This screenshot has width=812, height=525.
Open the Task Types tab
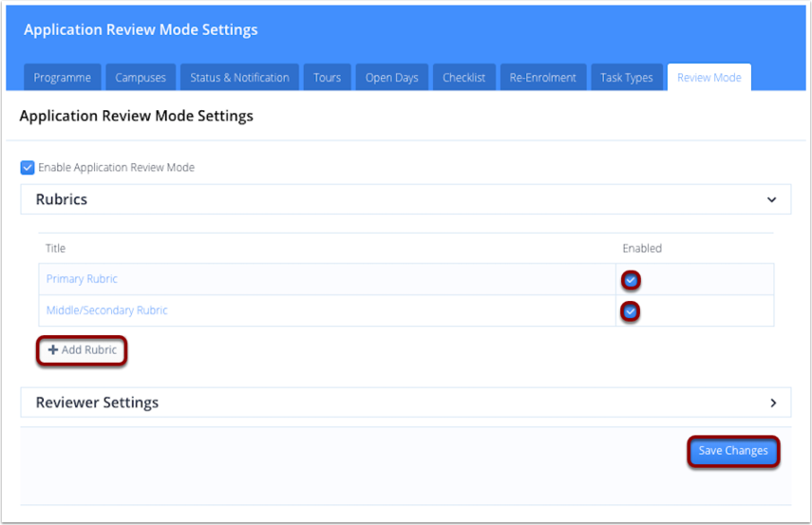(627, 78)
